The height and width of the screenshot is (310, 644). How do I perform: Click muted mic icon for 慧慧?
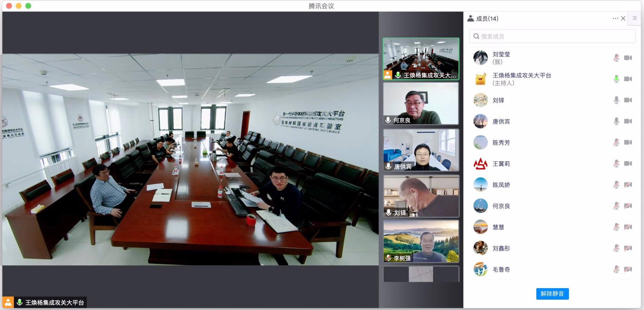pyautogui.click(x=616, y=227)
